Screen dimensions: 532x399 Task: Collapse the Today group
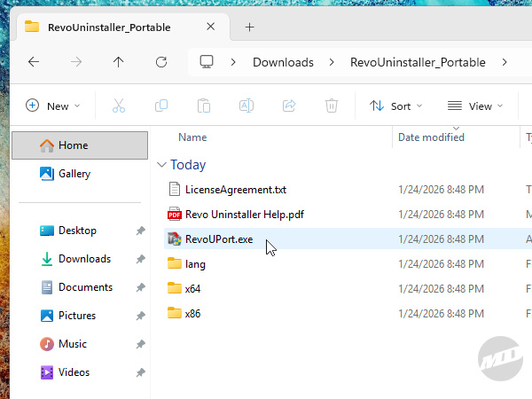click(161, 165)
